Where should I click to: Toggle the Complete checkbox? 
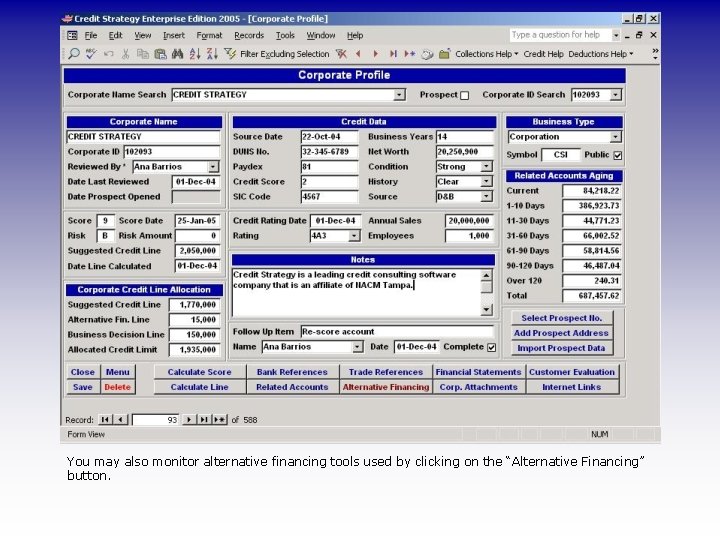pos(491,347)
